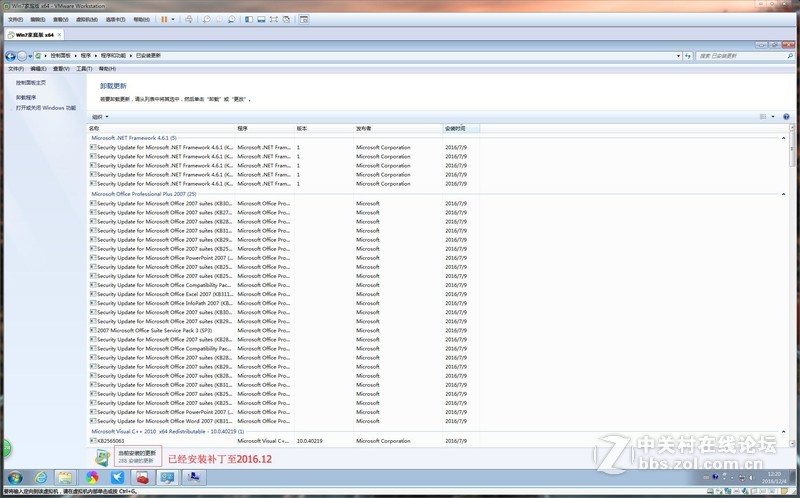The image size is (800, 498).
Task: Open the red toolbox app in the taskbar
Action: (142, 478)
